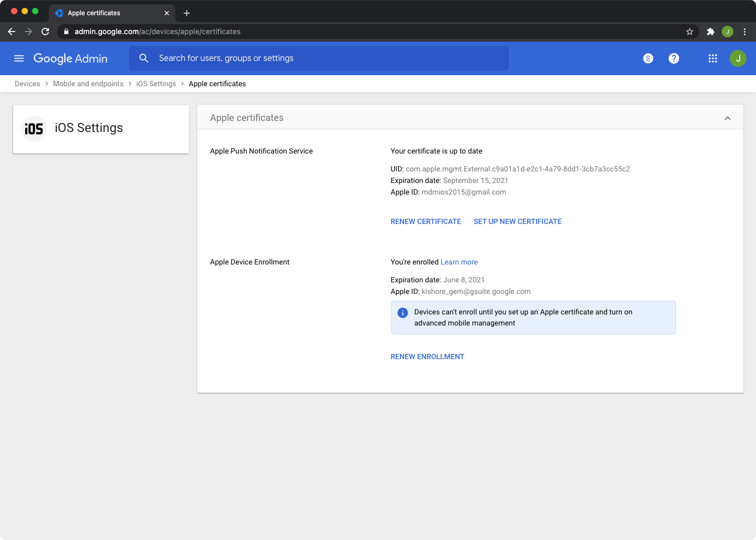756x540 pixels.
Task: Click the iOS Settings logo icon
Action: [x=34, y=129]
